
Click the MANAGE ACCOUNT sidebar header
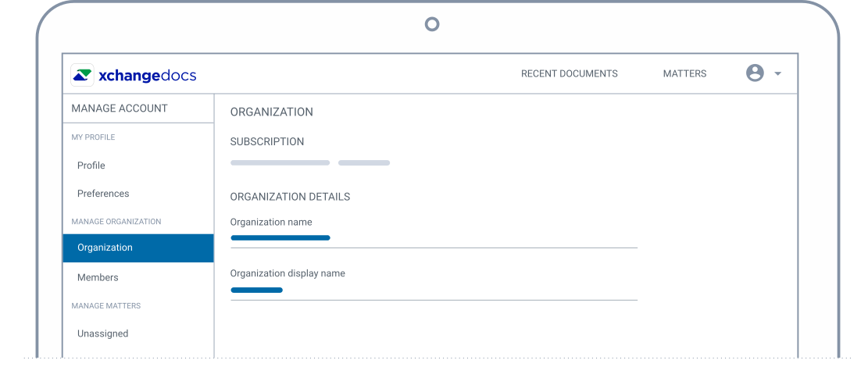[119, 109]
